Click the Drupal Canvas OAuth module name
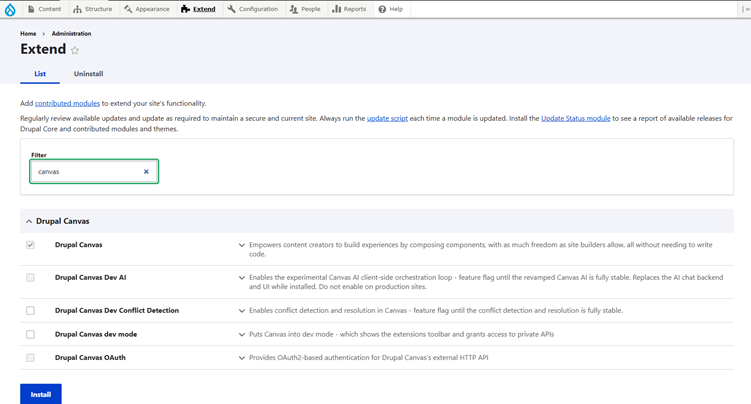The width and height of the screenshot is (751, 404). [x=90, y=358]
